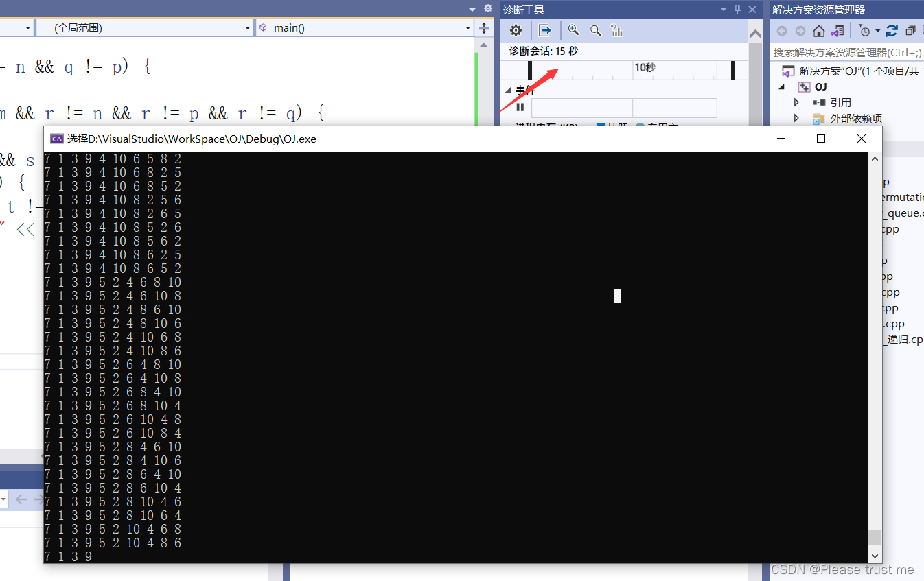This screenshot has width=924, height=581.
Task: Minimize the OJ.exe console window
Action: click(x=781, y=139)
